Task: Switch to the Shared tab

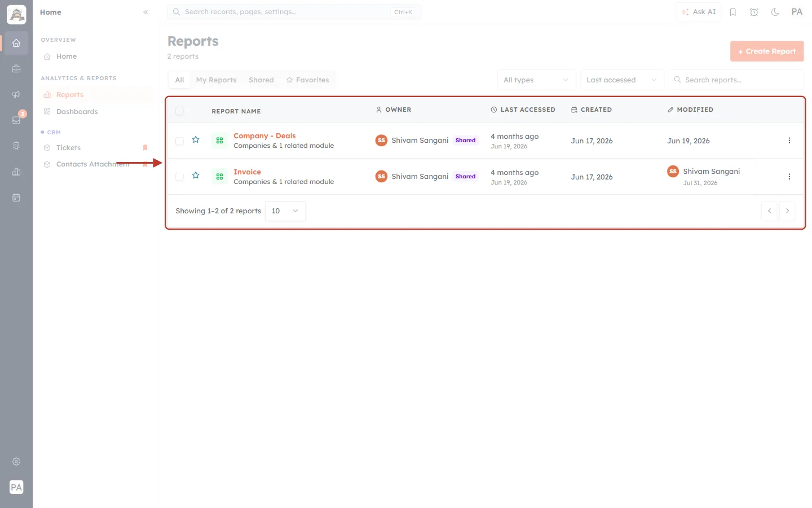Action: pos(261,80)
